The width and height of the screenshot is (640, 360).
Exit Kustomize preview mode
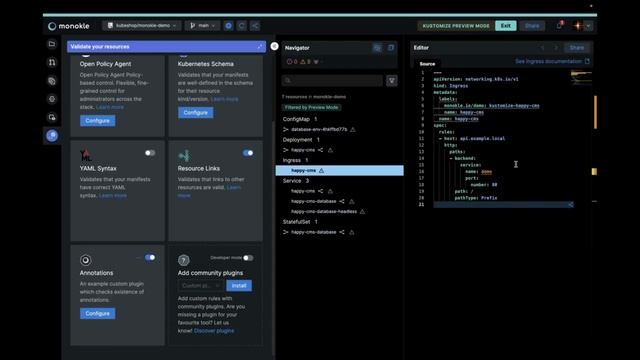506,26
